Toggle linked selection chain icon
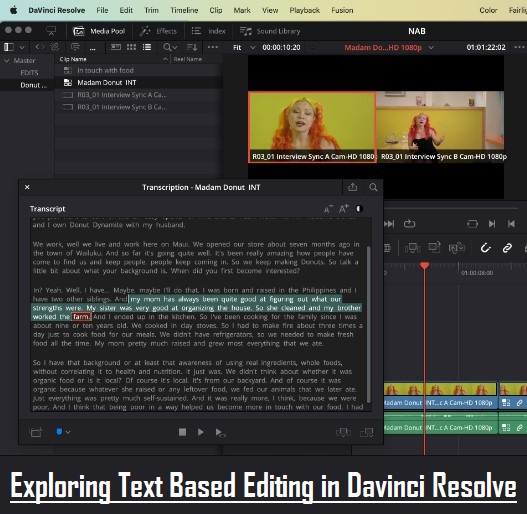The width and height of the screenshot is (527, 514). [x=507, y=248]
